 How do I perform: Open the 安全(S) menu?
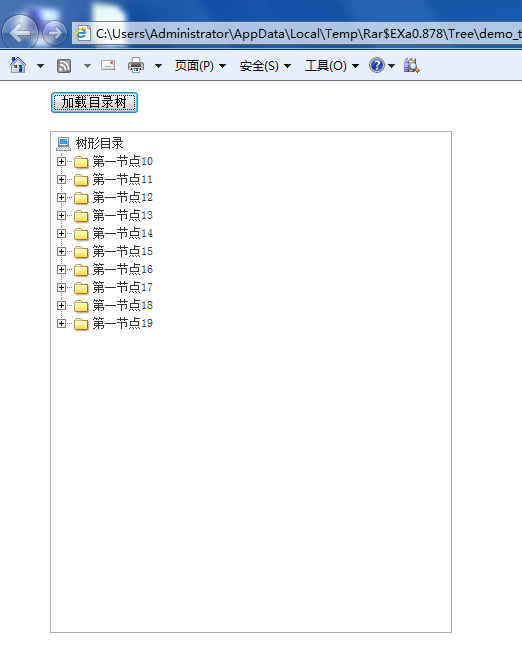[265, 66]
